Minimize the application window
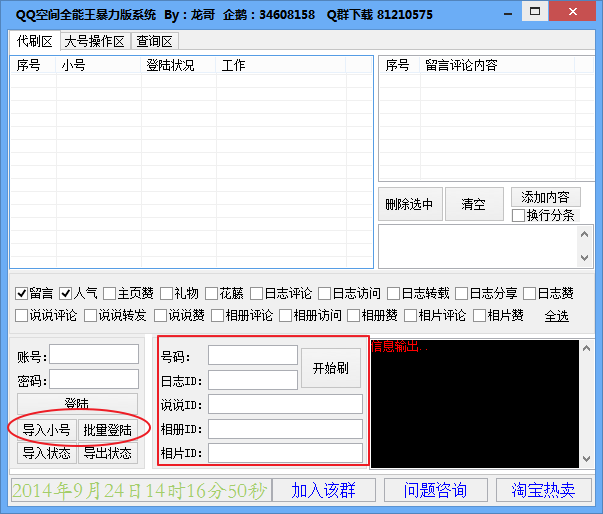The height and width of the screenshot is (514, 603). (x=508, y=13)
